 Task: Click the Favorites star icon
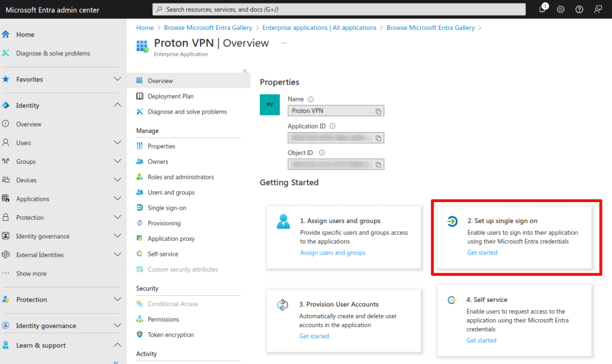6,79
